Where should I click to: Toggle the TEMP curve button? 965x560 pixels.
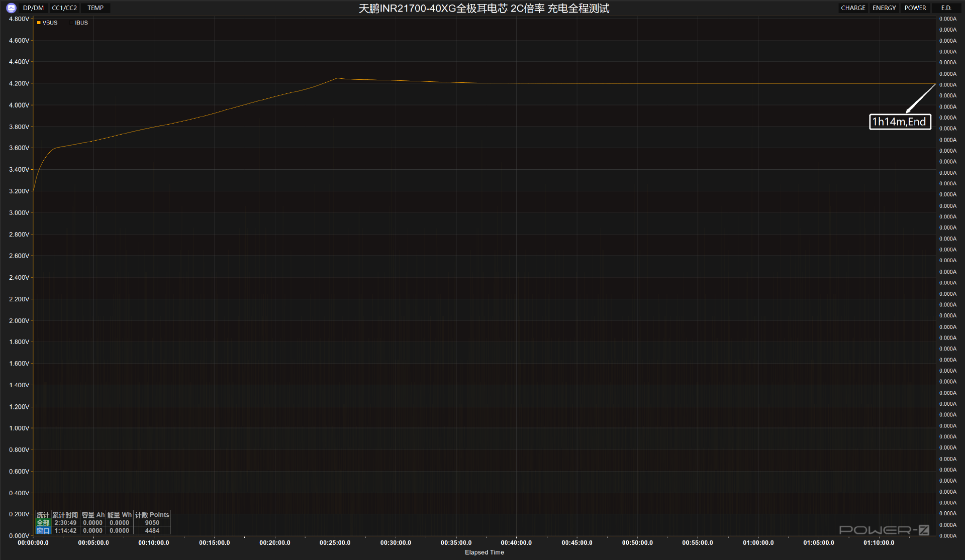tap(95, 8)
